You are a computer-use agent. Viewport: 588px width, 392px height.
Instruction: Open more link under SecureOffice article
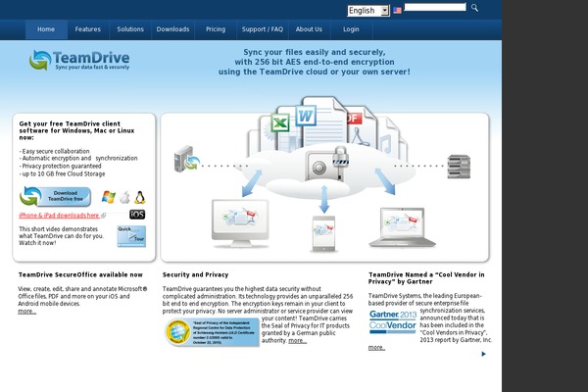point(27,312)
